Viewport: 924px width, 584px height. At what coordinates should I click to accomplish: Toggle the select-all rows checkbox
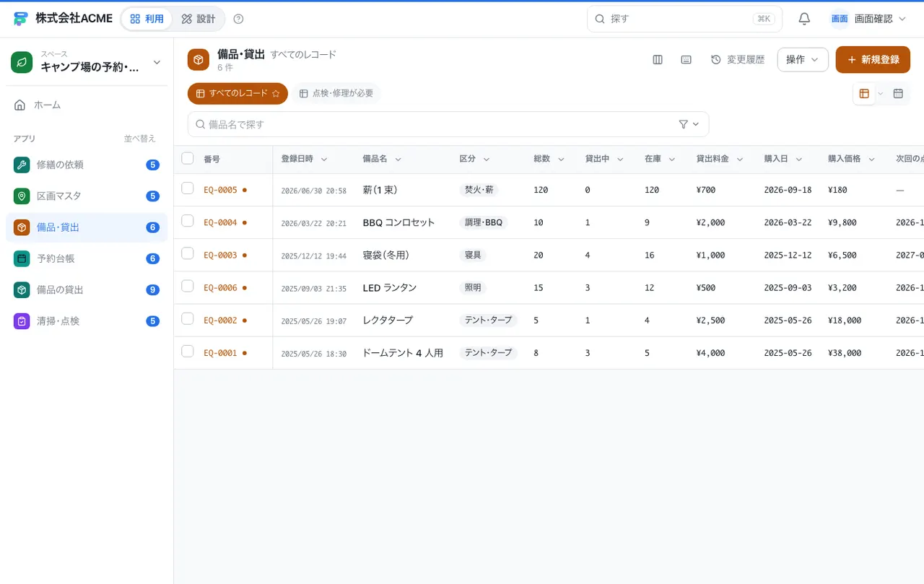point(188,159)
